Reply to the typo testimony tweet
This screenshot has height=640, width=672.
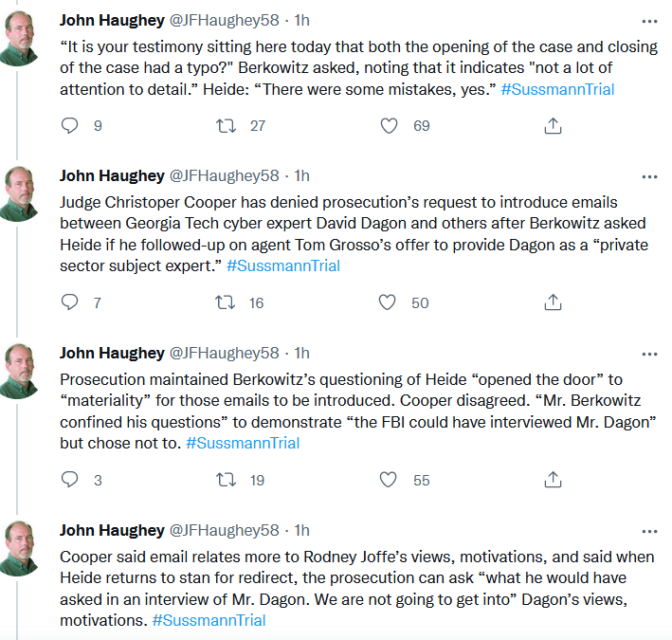[x=69, y=125]
